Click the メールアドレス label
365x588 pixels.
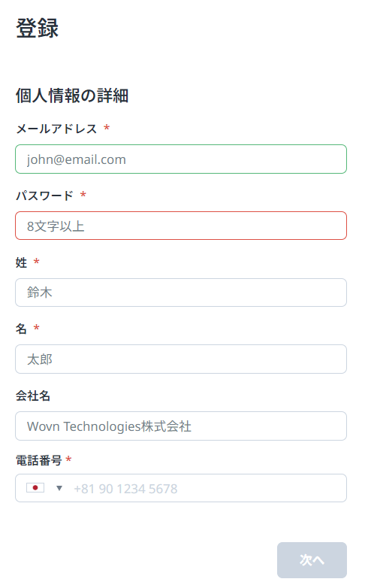[56, 129]
